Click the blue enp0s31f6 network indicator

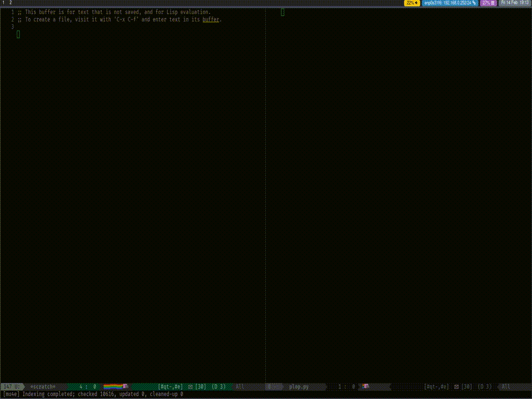pos(450,3)
